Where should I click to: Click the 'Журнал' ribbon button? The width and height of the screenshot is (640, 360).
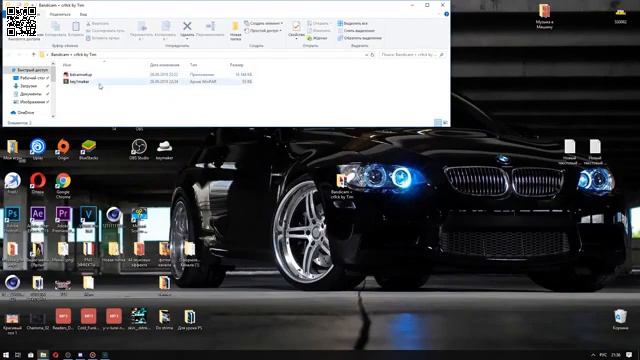[317, 38]
